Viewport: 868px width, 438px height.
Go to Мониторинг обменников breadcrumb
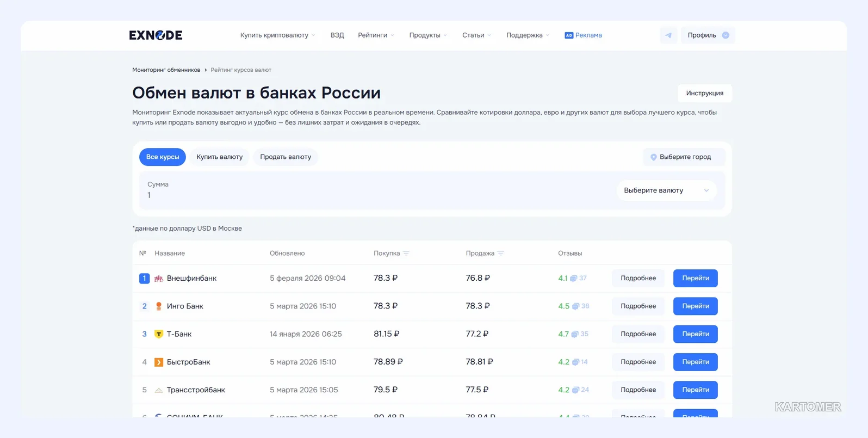click(x=166, y=70)
